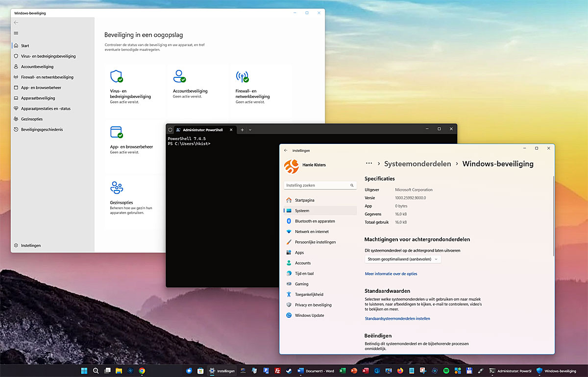Viewport: 588px width, 377px height.
Task: Click Standaardsysteemonderdelen instellen link
Action: tap(397, 318)
